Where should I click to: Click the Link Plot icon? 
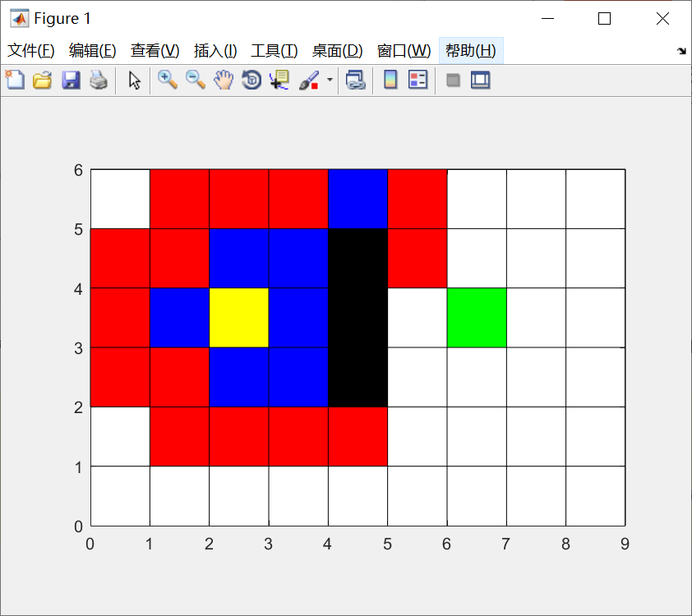click(x=355, y=80)
